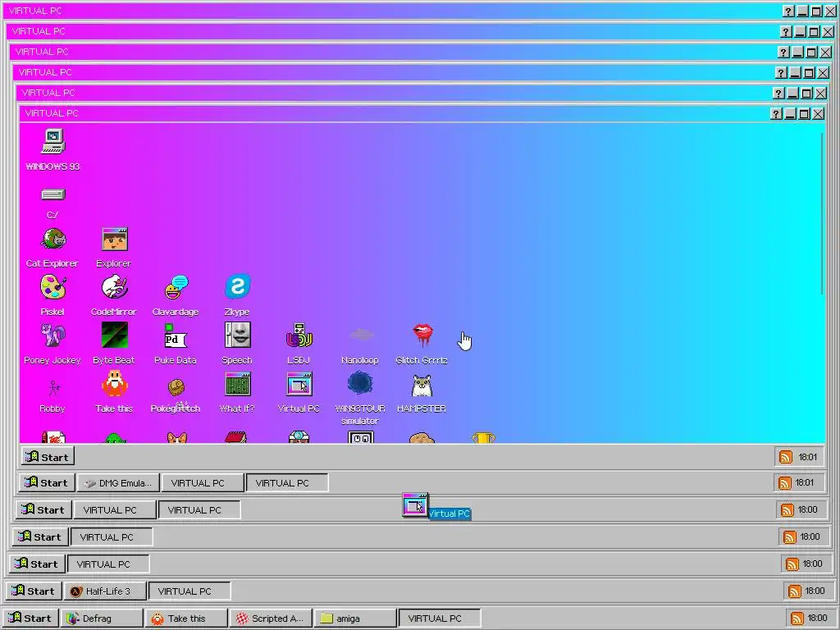Launch Virtual PC desktop icon beside What If?
Viewport: 840px width, 630px height.
[x=299, y=384]
